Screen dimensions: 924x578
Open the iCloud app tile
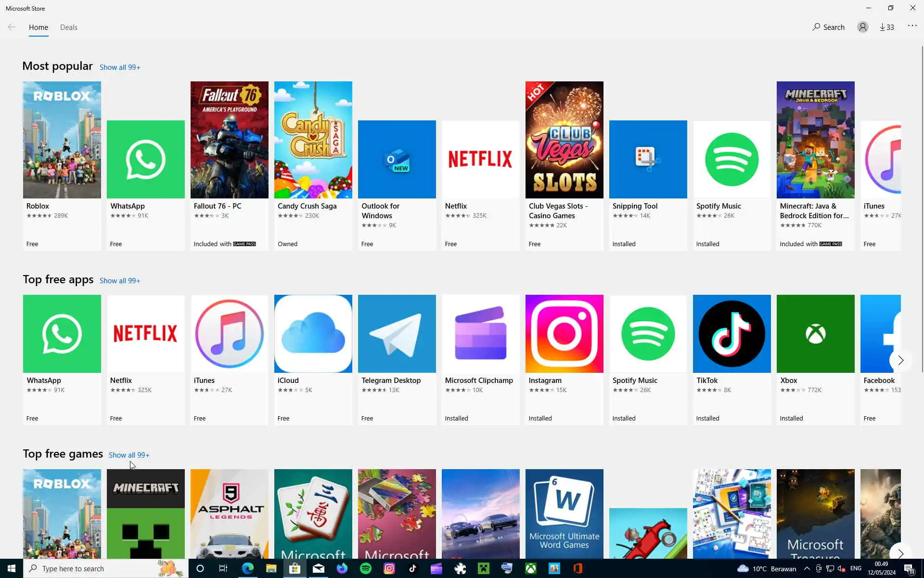(313, 334)
